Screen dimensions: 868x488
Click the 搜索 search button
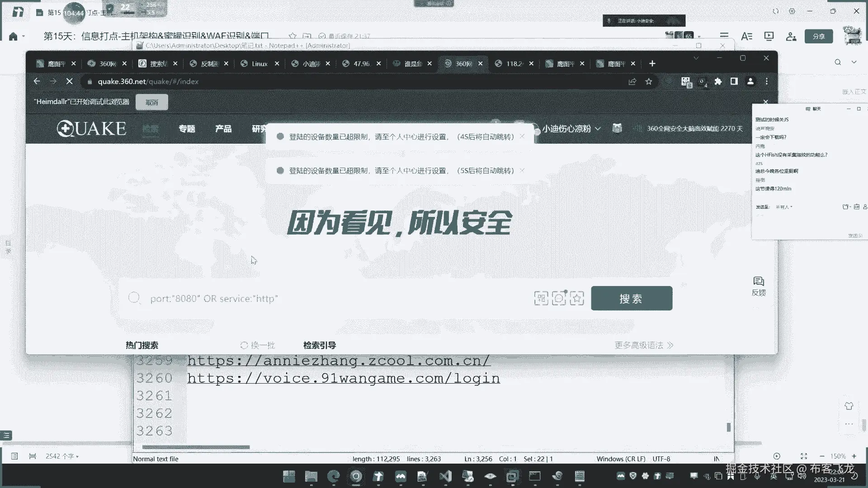coord(631,298)
